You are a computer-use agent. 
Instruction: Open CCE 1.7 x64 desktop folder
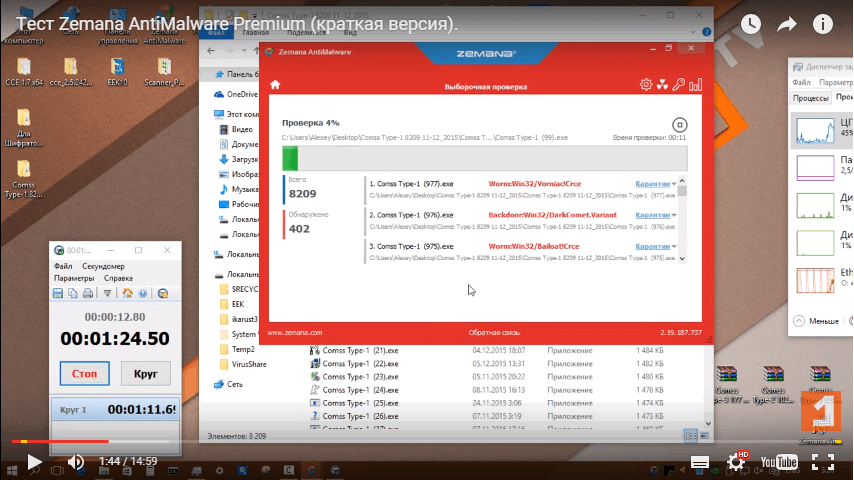click(23, 72)
